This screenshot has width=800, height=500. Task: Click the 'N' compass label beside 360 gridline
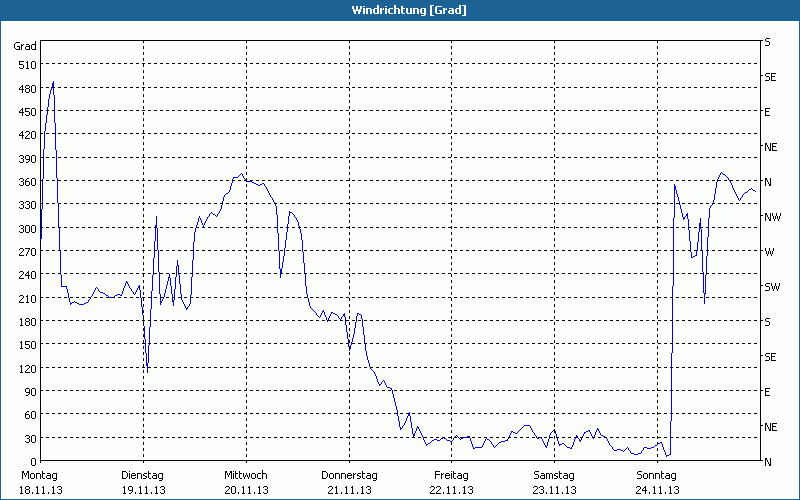[x=768, y=182]
